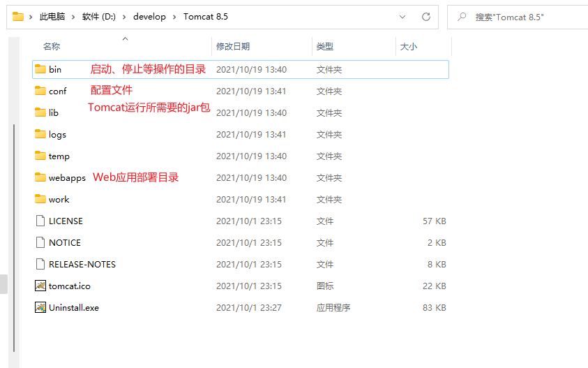
Task: Go to develop folder in breadcrumb
Action: click(149, 17)
